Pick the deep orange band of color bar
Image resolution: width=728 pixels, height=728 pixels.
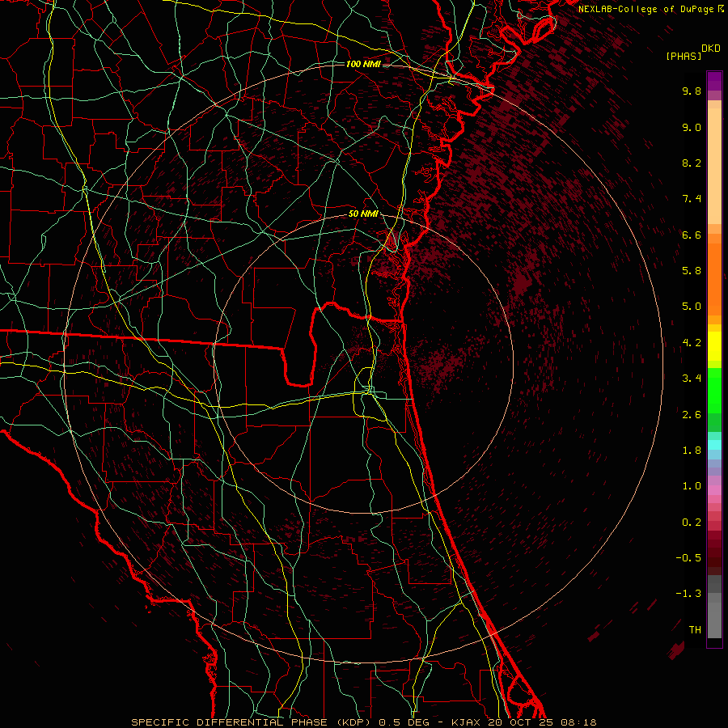[714, 278]
